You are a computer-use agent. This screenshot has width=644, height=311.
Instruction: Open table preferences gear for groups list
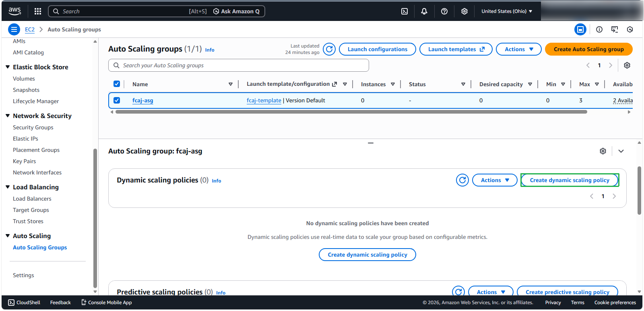click(x=627, y=65)
